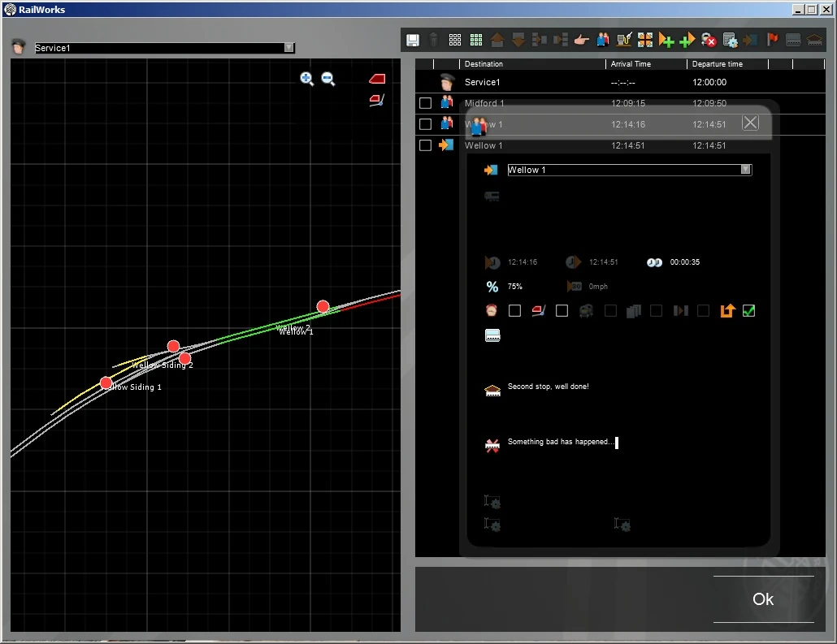Click the double clock duration icon

[654, 262]
